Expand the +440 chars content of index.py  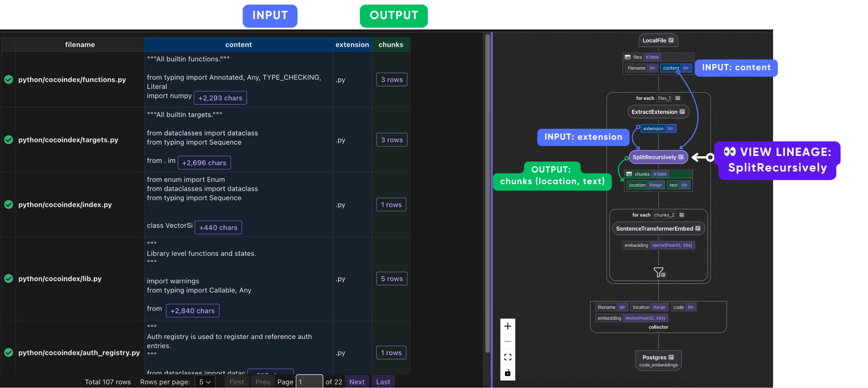219,228
